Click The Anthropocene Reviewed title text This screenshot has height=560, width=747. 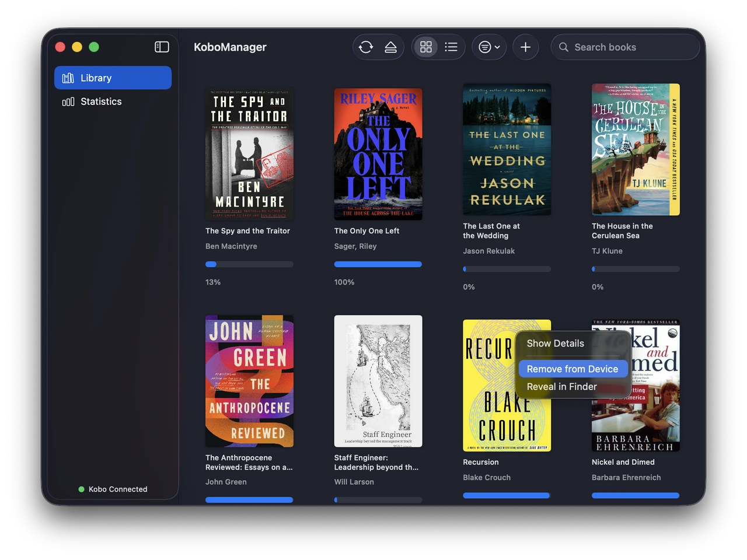tap(249, 463)
